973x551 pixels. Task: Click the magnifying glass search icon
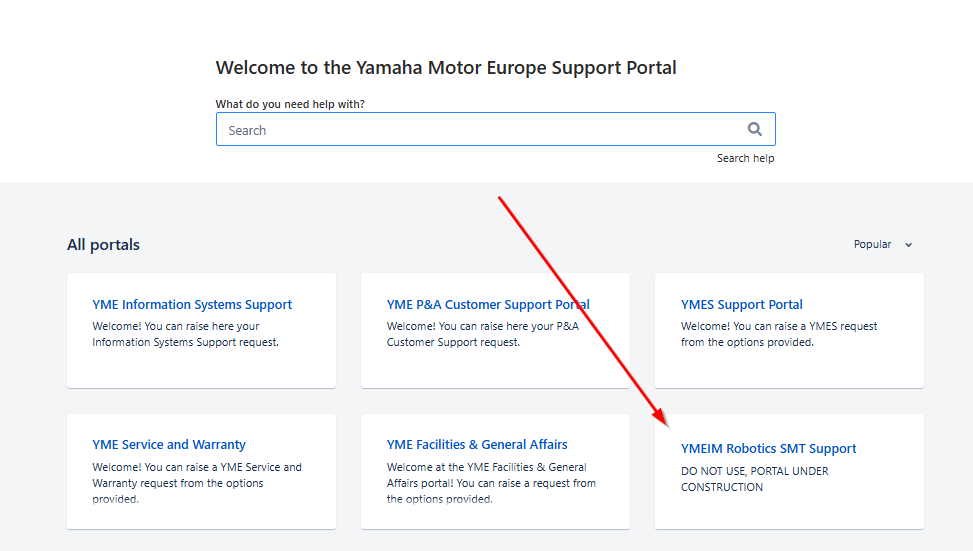[755, 129]
